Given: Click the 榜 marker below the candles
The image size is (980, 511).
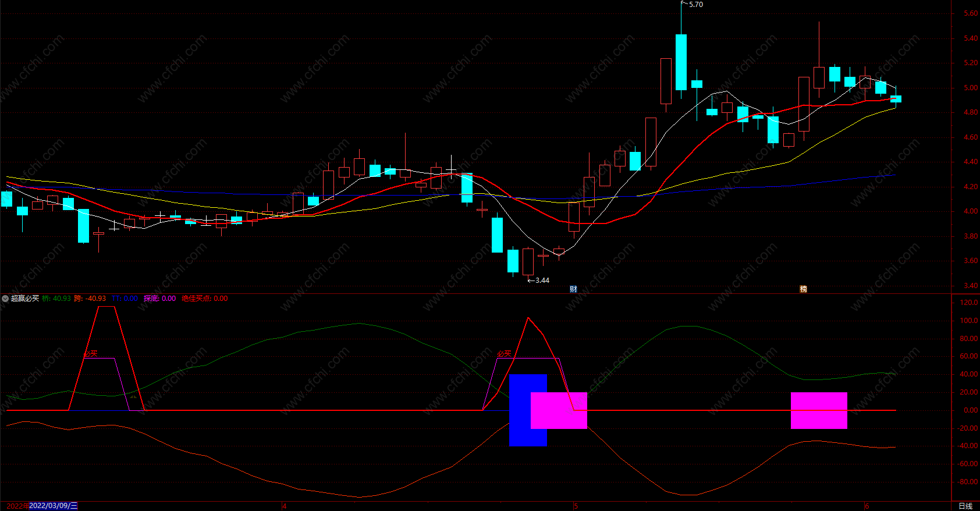Looking at the screenshot, I should [x=804, y=289].
